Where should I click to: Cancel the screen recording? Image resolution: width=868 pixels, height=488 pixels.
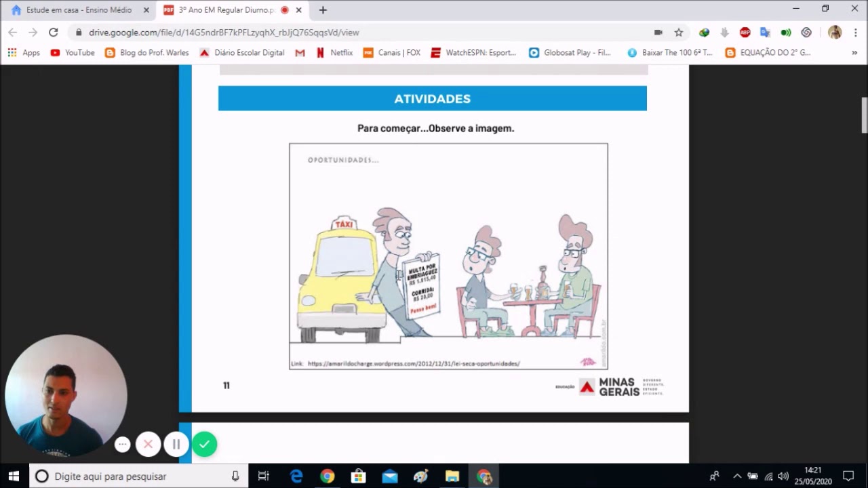[148, 445]
